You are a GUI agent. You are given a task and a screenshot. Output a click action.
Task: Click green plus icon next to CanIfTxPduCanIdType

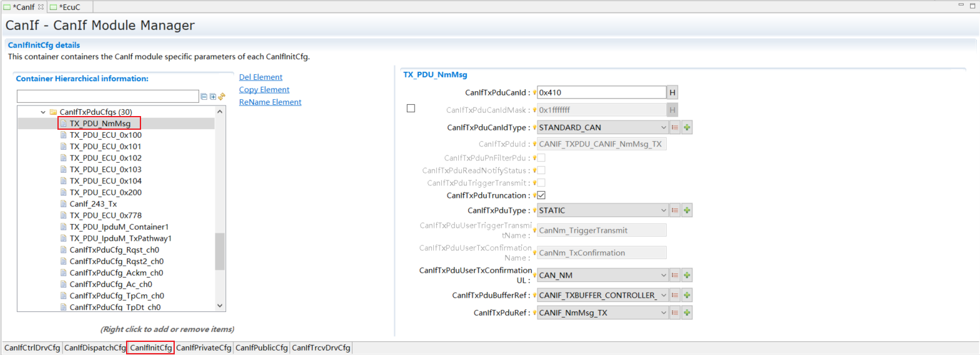(687, 127)
